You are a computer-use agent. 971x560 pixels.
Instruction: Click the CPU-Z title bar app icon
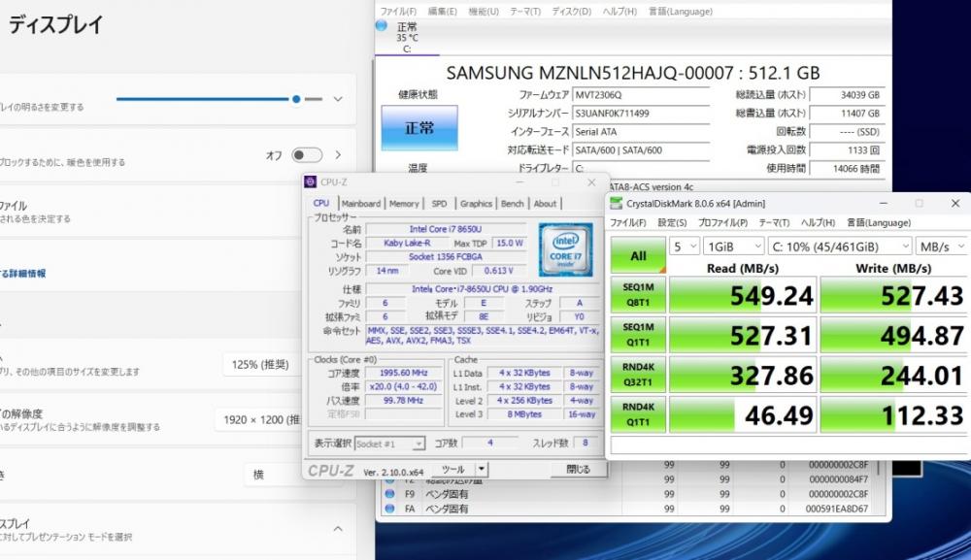coord(311,181)
